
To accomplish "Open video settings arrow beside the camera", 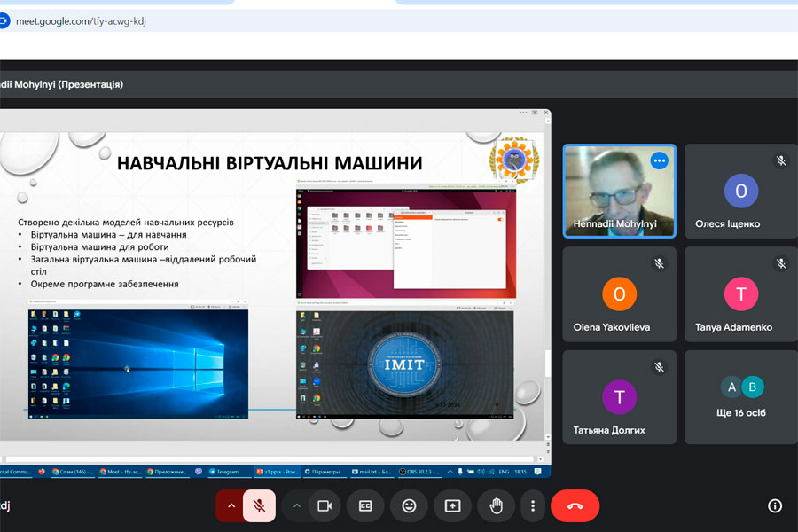I will pos(297,505).
